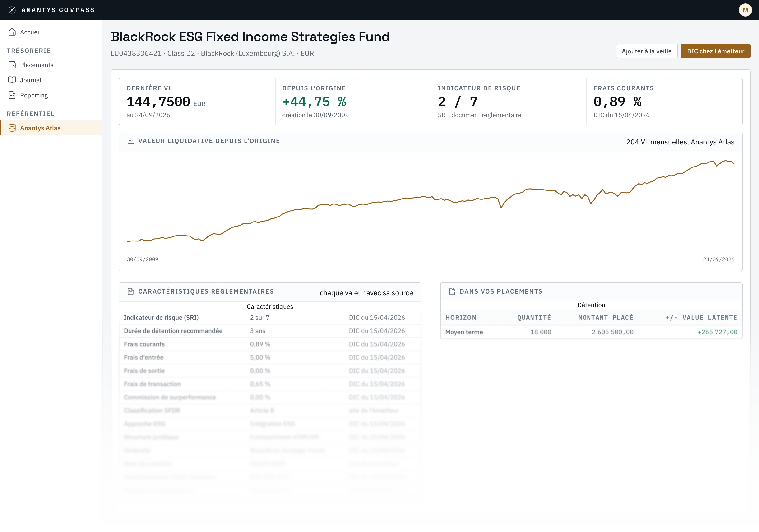This screenshot has height=532, width=759.
Task: Click the Frais de sortie row label
Action: point(144,371)
